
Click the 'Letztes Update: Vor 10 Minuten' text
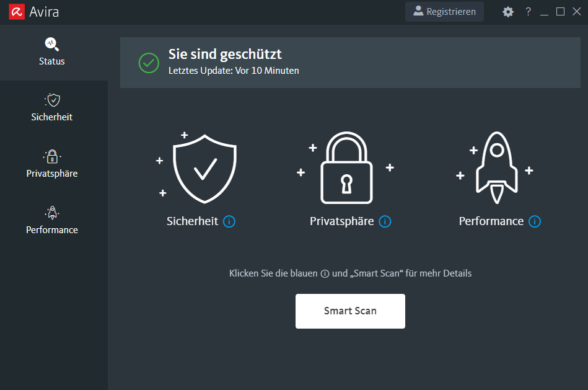pos(234,70)
